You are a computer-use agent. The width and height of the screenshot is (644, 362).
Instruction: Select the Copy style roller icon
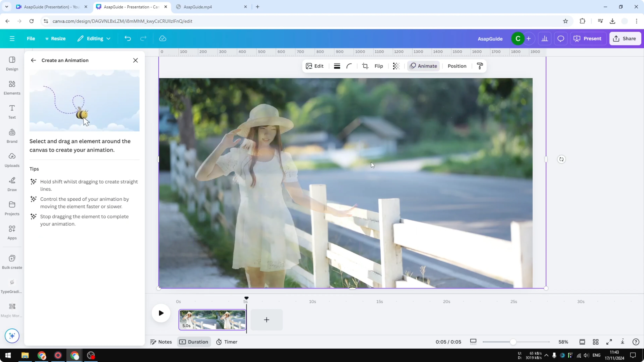coord(479,66)
